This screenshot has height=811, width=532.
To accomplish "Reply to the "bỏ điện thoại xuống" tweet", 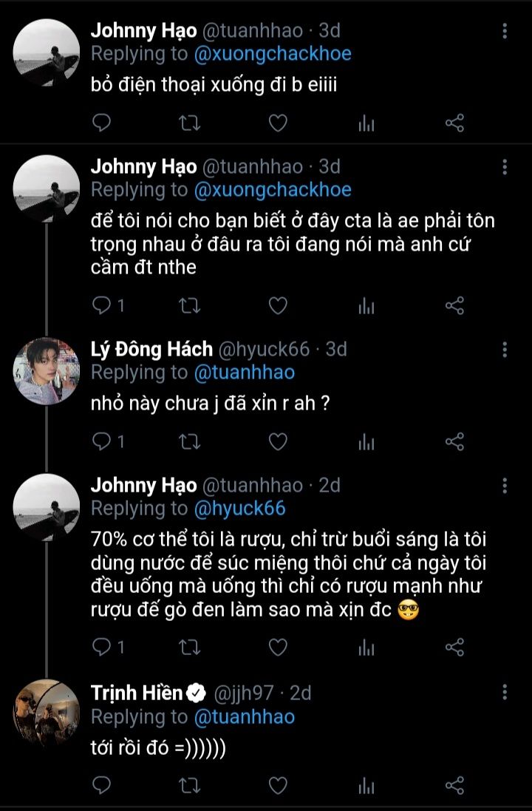I will tap(103, 123).
